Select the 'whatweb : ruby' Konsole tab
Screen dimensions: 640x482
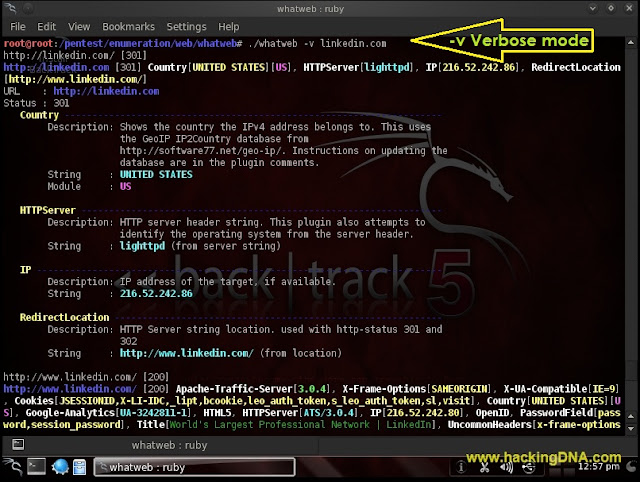tap(169, 445)
